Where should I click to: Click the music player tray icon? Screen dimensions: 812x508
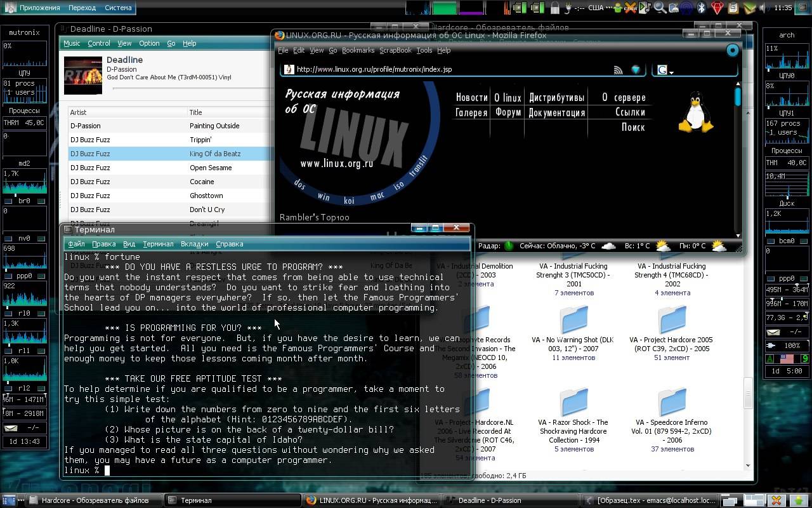tap(645, 8)
